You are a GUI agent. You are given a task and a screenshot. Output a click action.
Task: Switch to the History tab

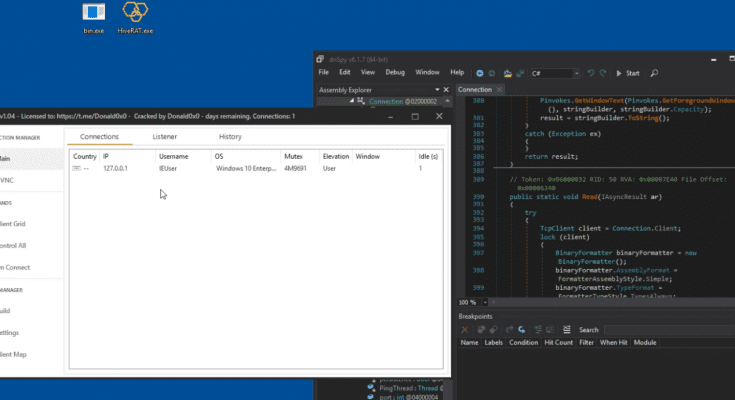(229, 136)
